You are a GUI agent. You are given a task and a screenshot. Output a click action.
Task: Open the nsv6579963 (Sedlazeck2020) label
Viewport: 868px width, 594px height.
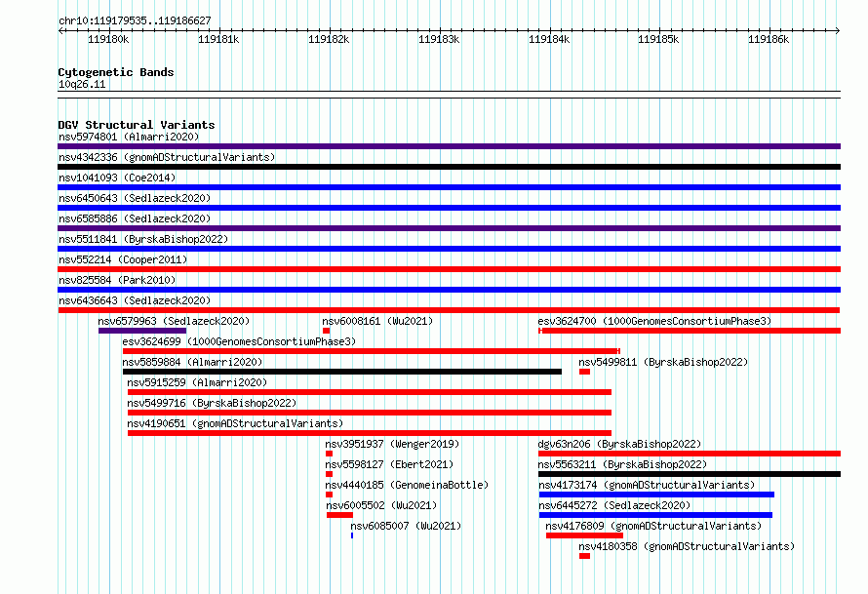174,321
